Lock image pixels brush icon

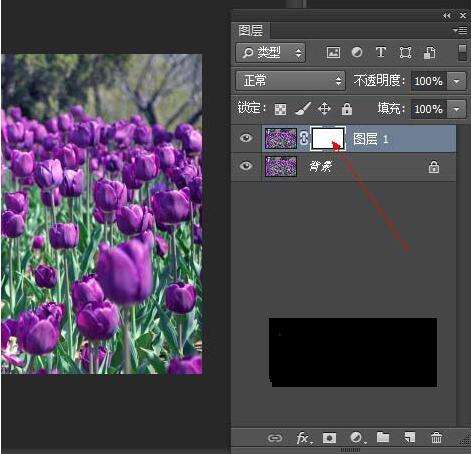(x=303, y=109)
